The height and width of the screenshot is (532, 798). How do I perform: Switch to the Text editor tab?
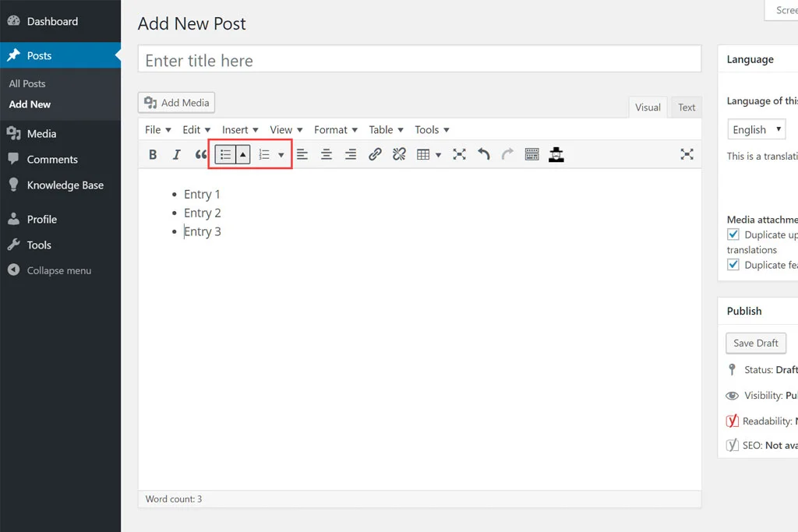[686, 107]
